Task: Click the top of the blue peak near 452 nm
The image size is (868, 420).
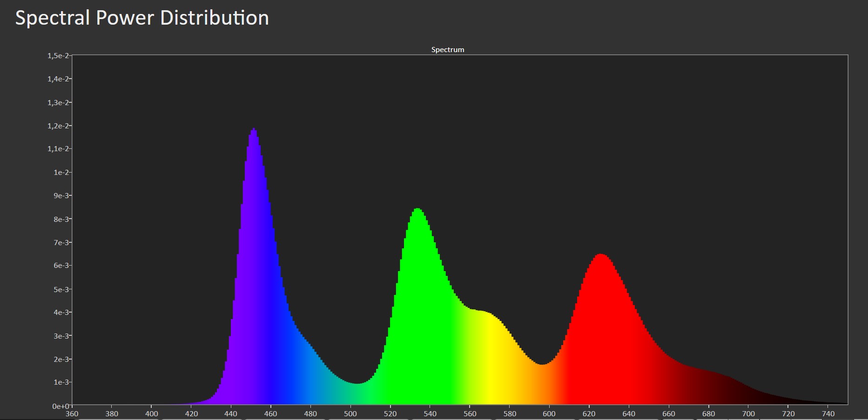Action: point(254,130)
